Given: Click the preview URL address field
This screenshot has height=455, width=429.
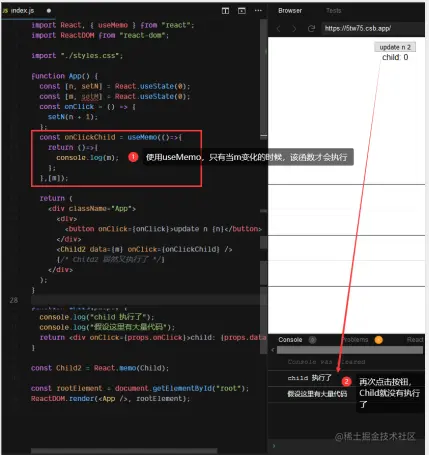Looking at the screenshot, I should pyautogui.click(x=374, y=29).
